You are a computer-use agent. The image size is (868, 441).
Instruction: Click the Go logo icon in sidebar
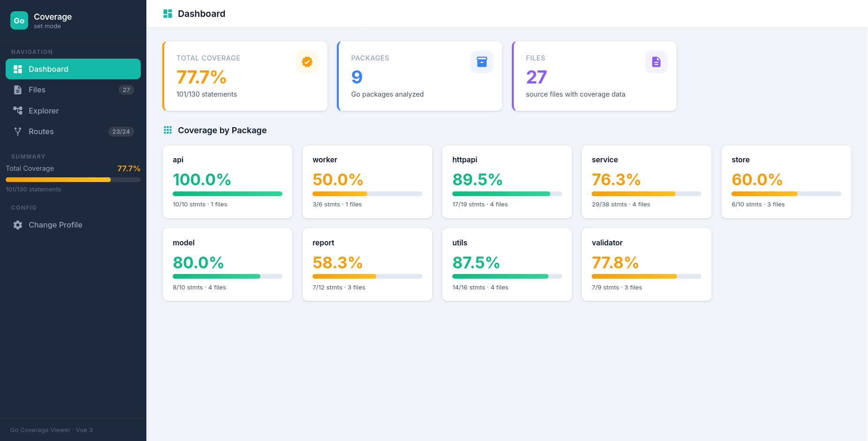click(x=19, y=21)
